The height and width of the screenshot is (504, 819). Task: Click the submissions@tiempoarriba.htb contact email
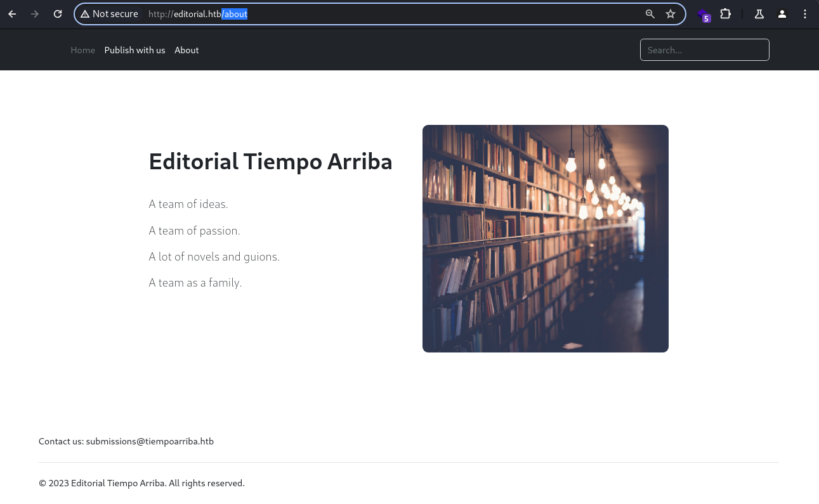(150, 441)
